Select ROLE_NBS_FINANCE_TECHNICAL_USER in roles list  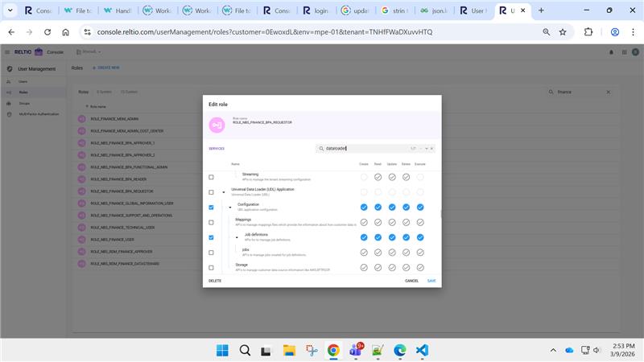[x=122, y=228]
